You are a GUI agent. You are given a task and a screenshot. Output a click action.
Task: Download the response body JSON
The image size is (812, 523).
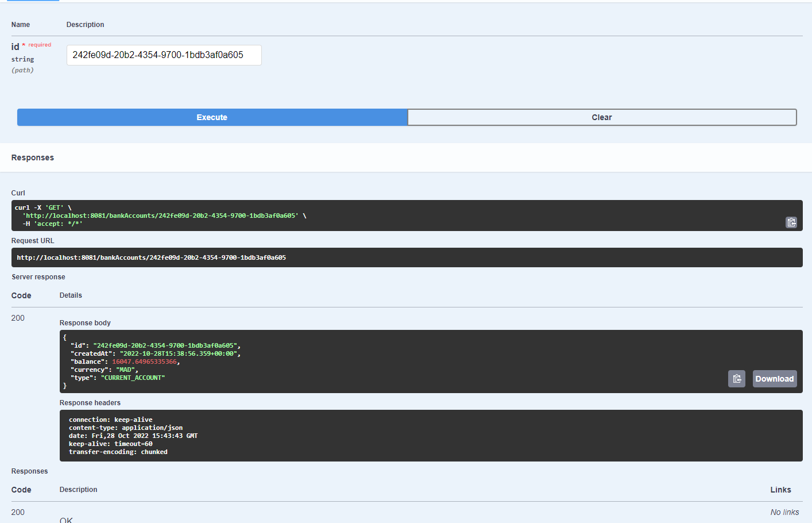774,378
